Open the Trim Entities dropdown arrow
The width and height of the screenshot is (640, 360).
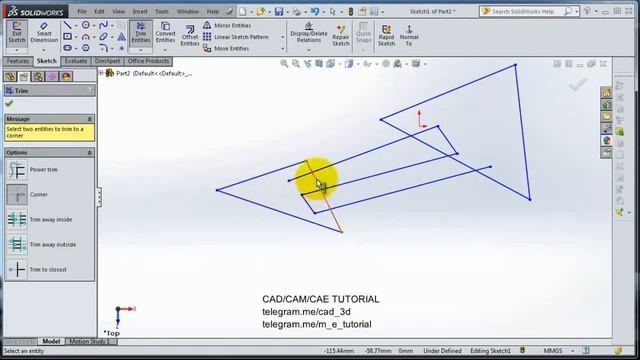coord(141,50)
